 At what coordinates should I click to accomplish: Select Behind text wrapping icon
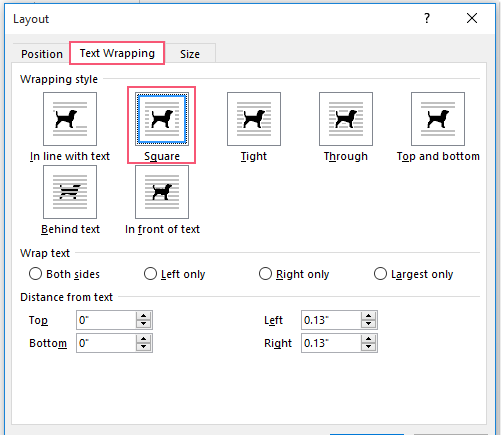[70, 192]
